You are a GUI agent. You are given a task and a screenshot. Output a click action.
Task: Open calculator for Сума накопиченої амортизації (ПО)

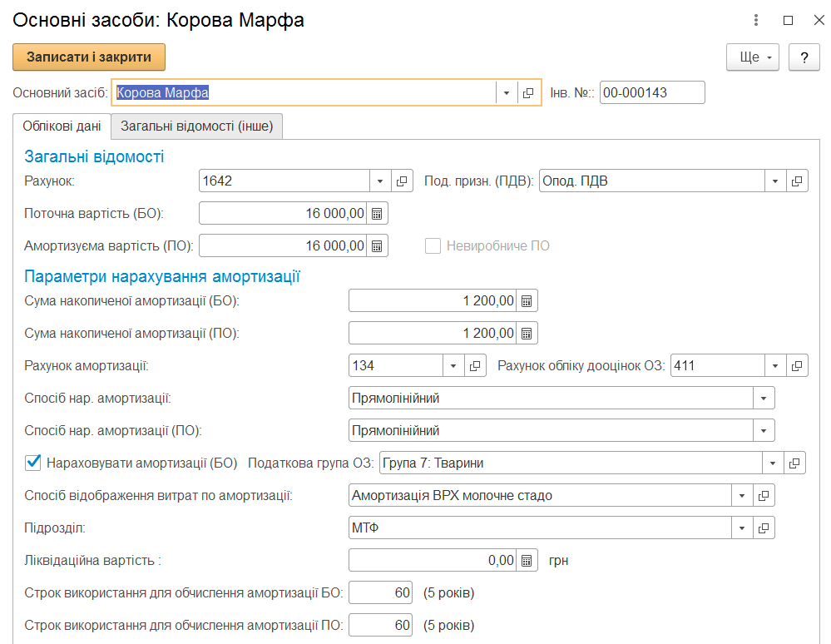click(527, 334)
